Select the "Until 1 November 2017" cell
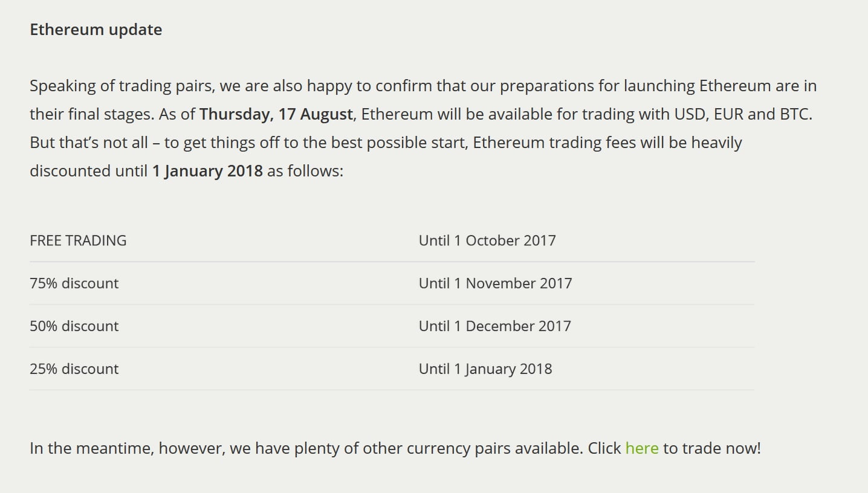Viewport: 868px width, 493px height. (x=495, y=283)
